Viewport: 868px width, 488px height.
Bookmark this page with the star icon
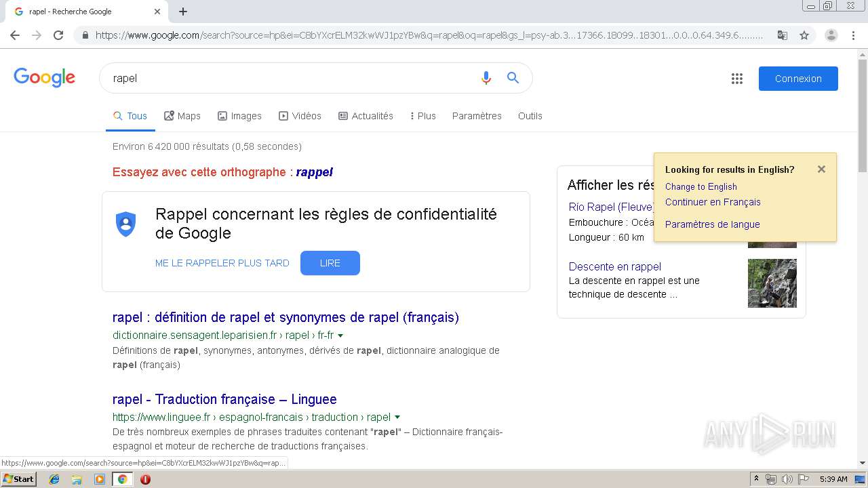pyautogui.click(x=804, y=35)
